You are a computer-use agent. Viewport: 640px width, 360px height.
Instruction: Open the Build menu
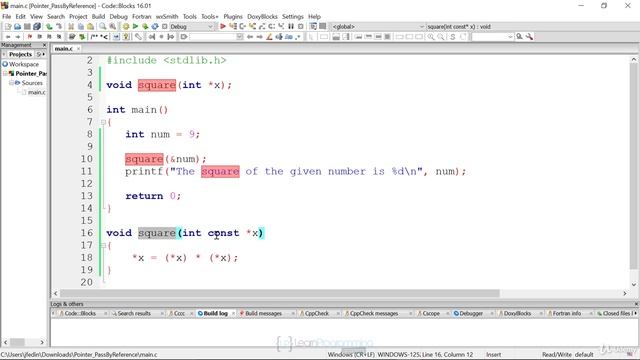98,16
